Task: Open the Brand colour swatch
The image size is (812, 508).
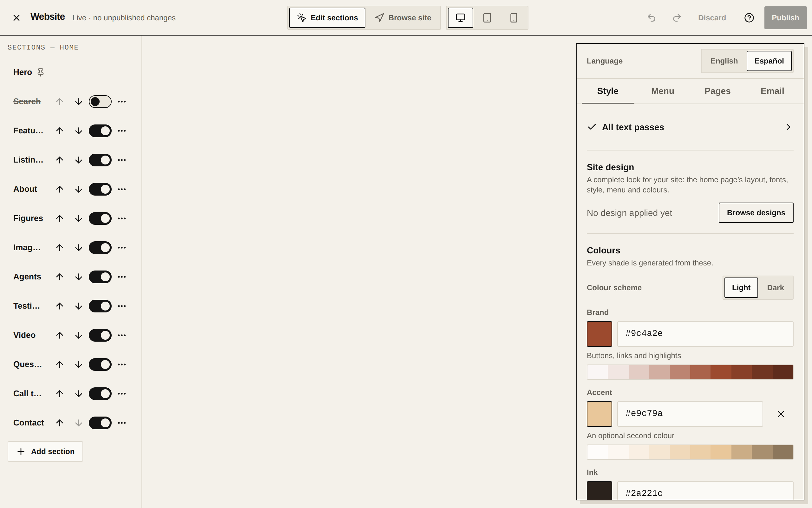Action: 599,334
